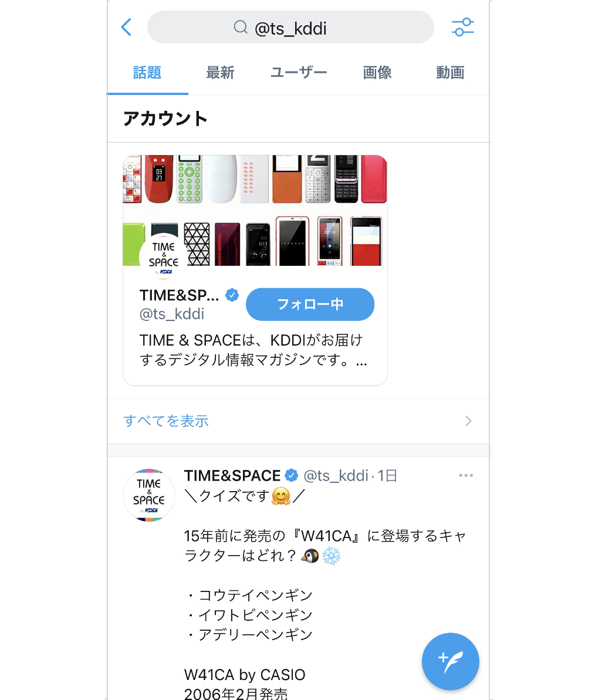
Task: Click the すべてを表示 link
Action: tap(166, 421)
